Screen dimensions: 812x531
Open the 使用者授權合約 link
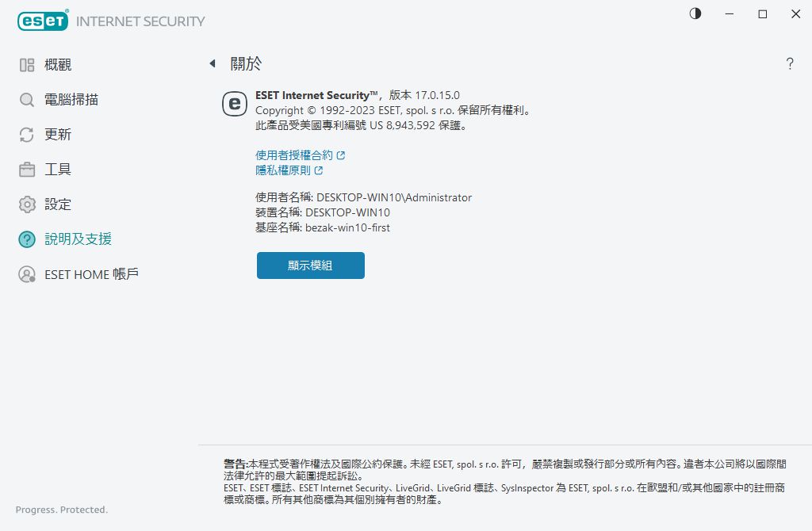[x=294, y=155]
